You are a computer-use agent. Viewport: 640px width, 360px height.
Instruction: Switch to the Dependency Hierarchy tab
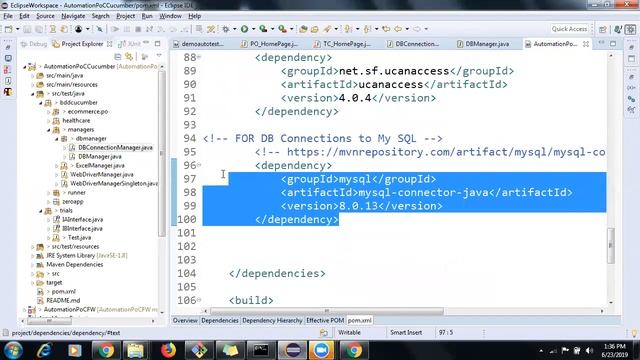pos(272,320)
